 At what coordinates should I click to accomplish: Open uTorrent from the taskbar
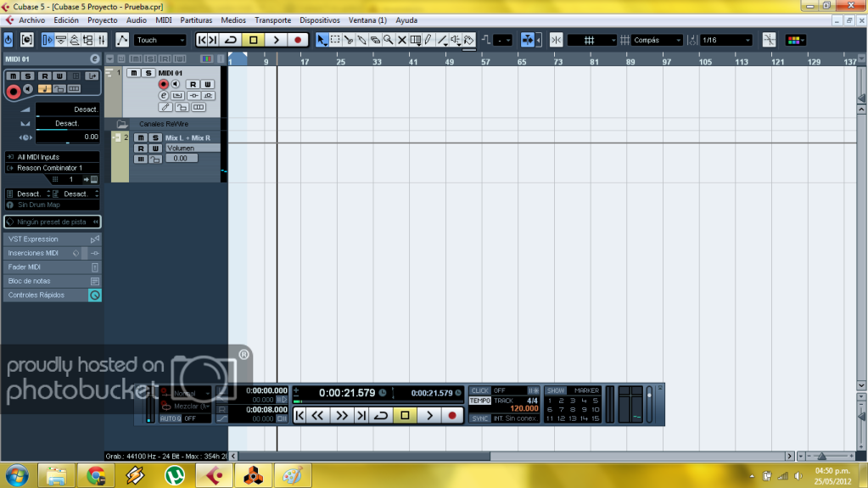coord(175,475)
